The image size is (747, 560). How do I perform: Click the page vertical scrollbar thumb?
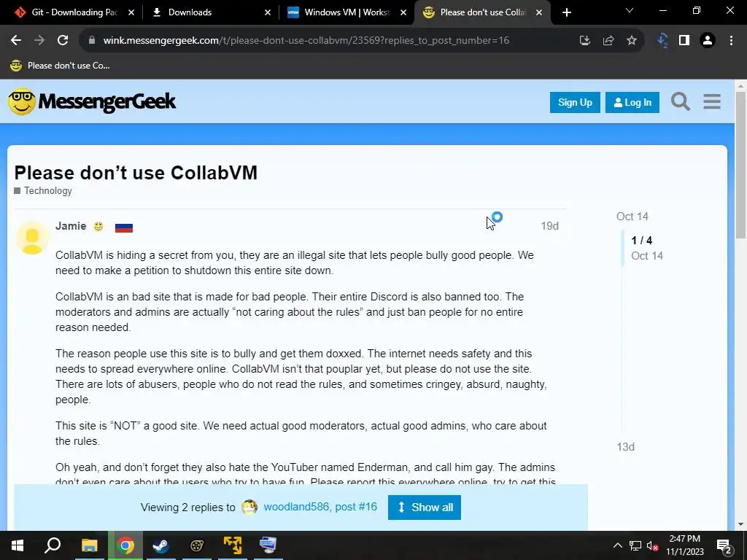click(x=740, y=164)
